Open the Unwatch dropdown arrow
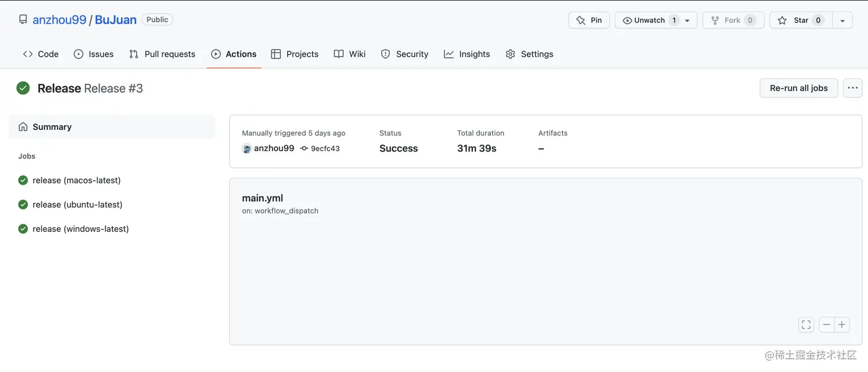Image resolution: width=868 pixels, height=372 pixels. (687, 21)
